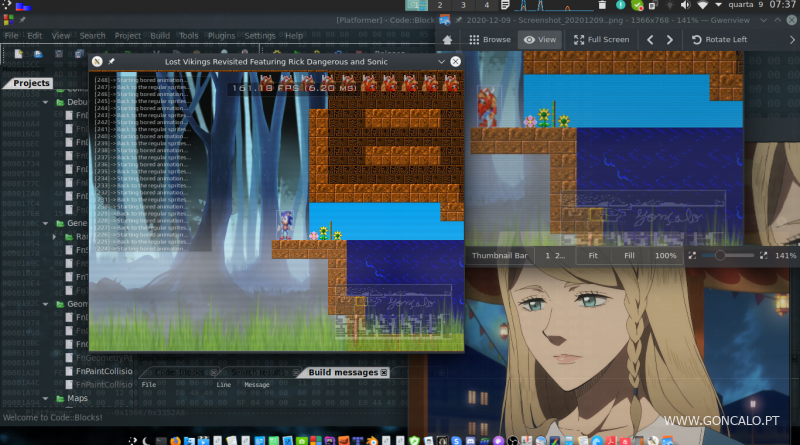
Task: Go to previous image in Gwenview
Action: point(650,40)
